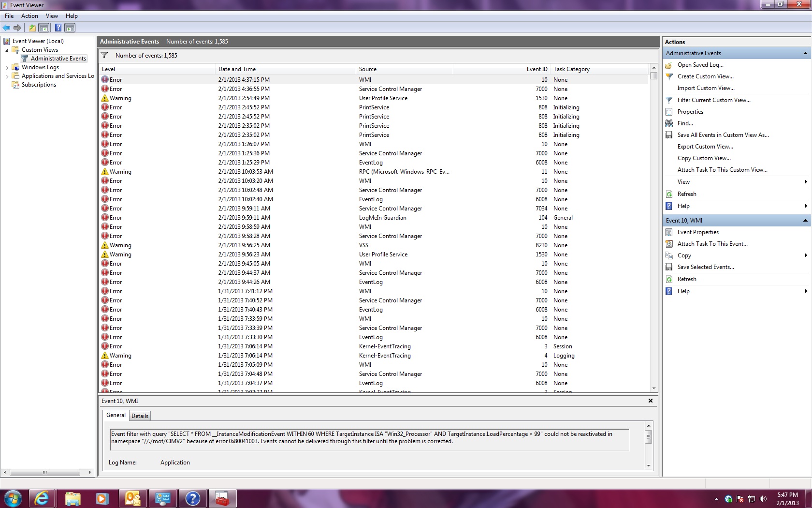Click Attach Task To This Event icon
The height and width of the screenshot is (508, 812).
669,244
